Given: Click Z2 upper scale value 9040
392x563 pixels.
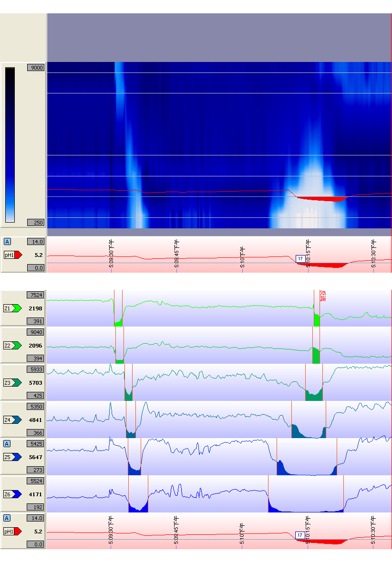Looking at the screenshot, I should [36, 332].
